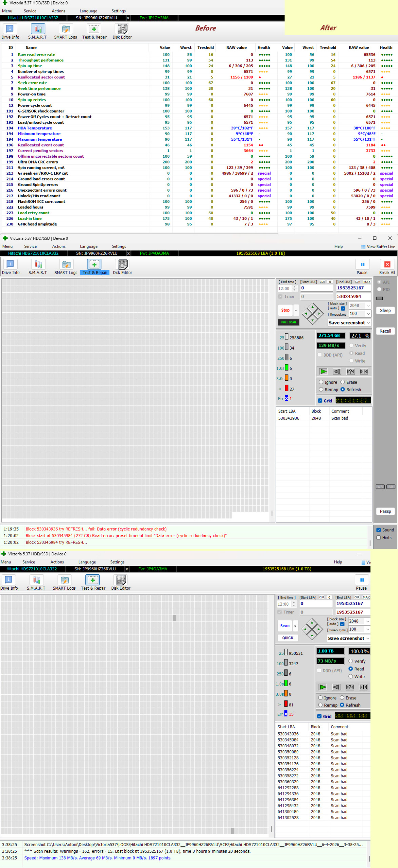Viewport: 398px width, 868px height.
Task: Open S.M.A.R.T in bottom finished-scan window
Action: coord(36,583)
